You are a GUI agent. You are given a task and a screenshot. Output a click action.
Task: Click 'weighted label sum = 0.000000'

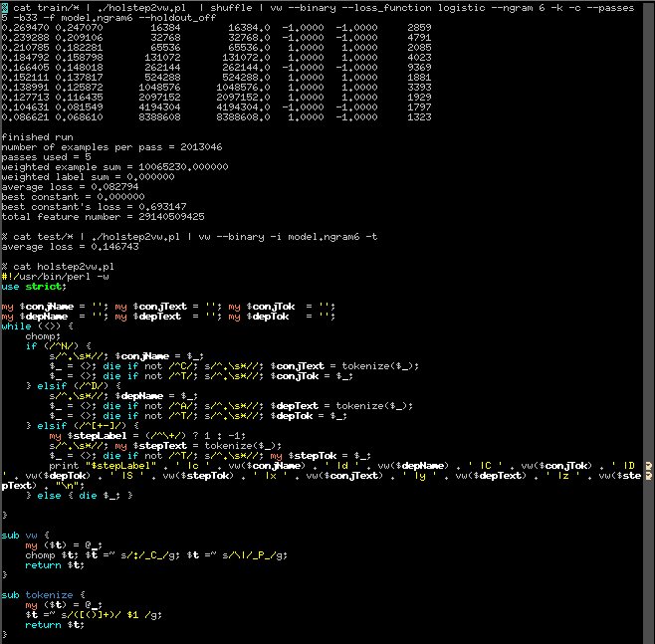coord(88,177)
